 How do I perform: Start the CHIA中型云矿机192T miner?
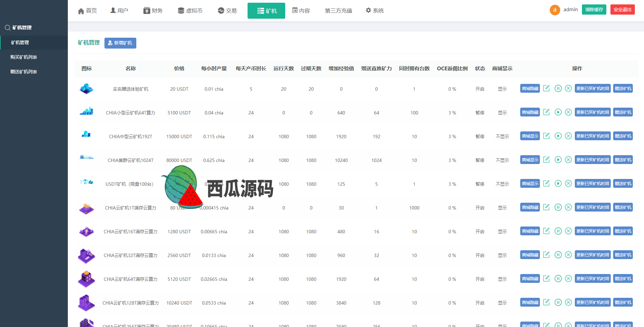point(558,136)
